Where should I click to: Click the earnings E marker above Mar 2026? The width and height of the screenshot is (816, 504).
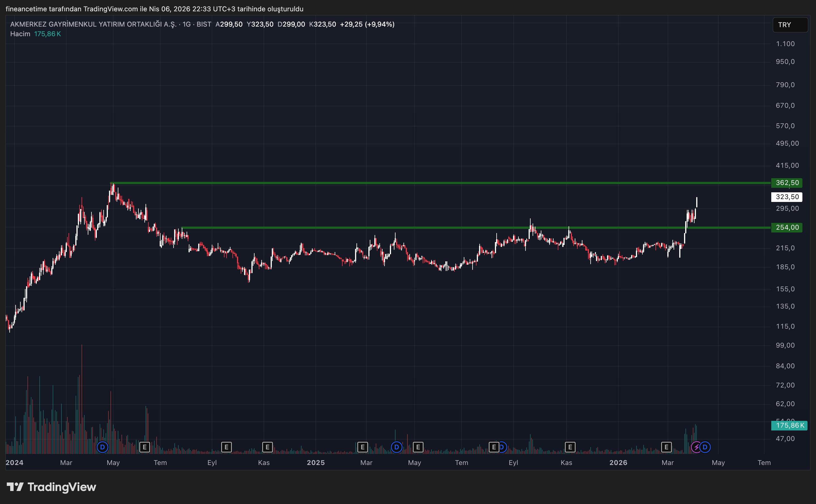pos(666,447)
